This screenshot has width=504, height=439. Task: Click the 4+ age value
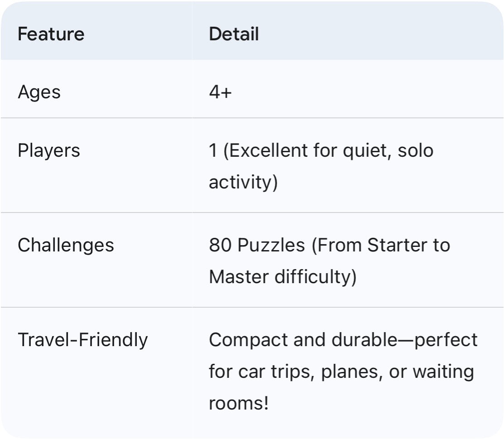pos(220,92)
